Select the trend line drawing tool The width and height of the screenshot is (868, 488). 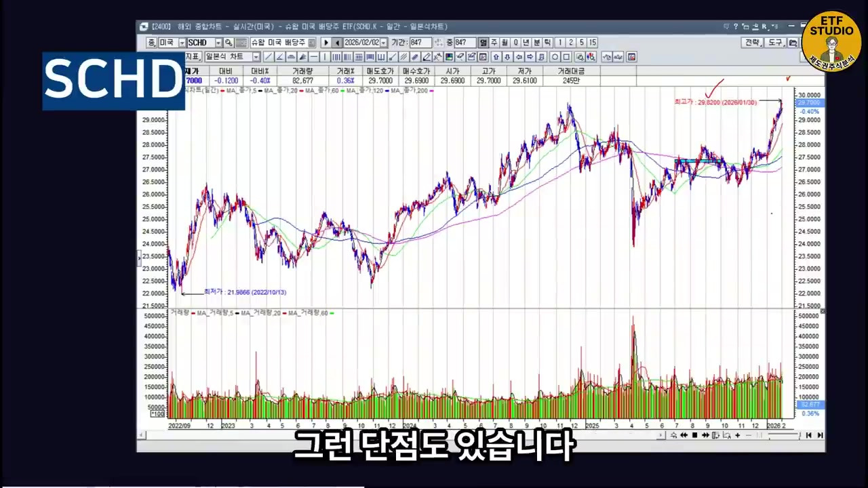click(269, 57)
